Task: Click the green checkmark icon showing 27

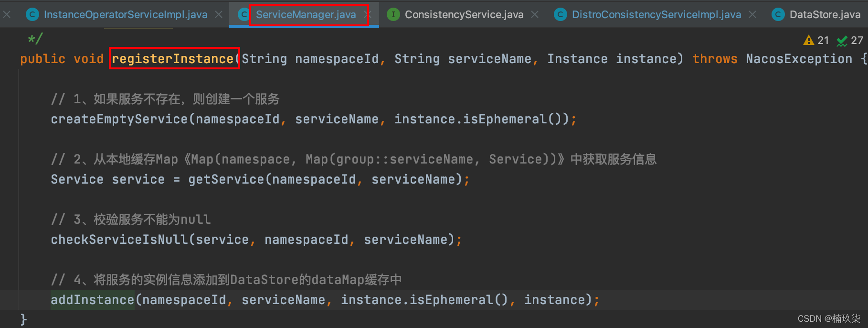Action: click(842, 41)
